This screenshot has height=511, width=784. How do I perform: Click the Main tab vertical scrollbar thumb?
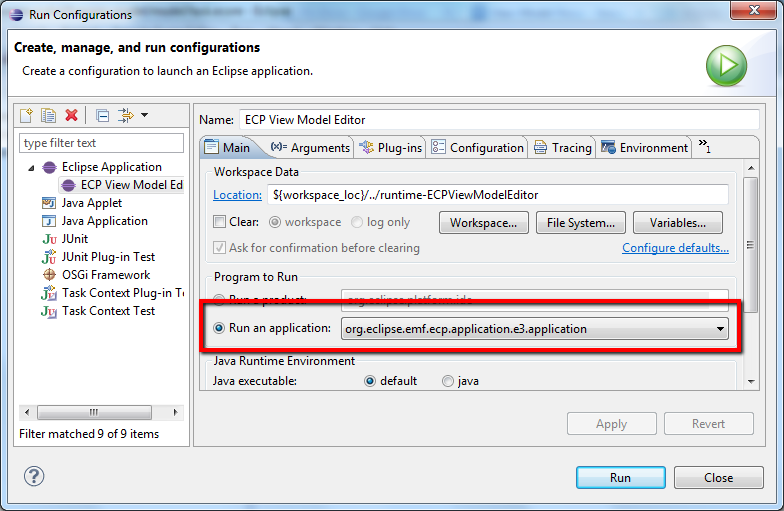750,244
